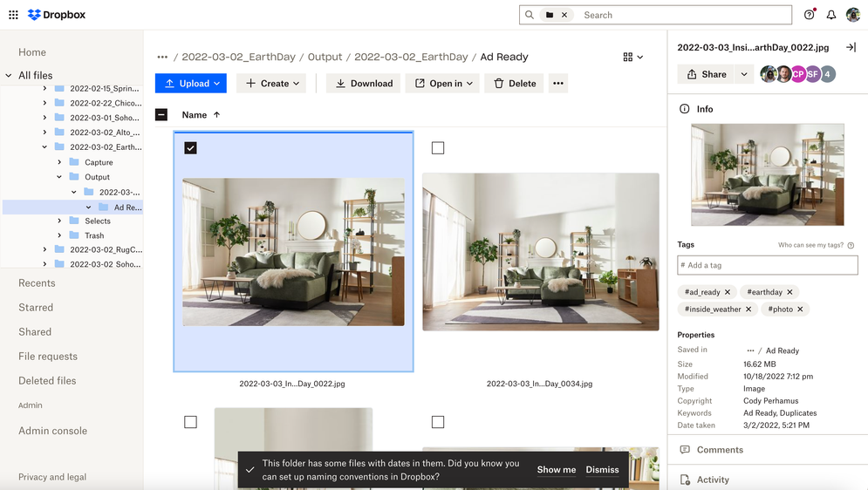Expand the Trash folder
Image resolution: width=868 pixels, height=490 pixels.
pos(59,235)
